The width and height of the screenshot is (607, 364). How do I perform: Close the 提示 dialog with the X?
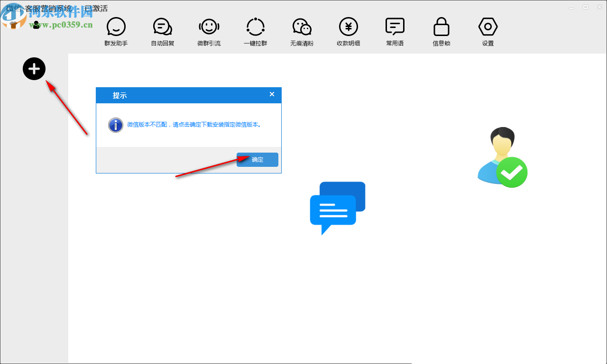click(x=272, y=94)
